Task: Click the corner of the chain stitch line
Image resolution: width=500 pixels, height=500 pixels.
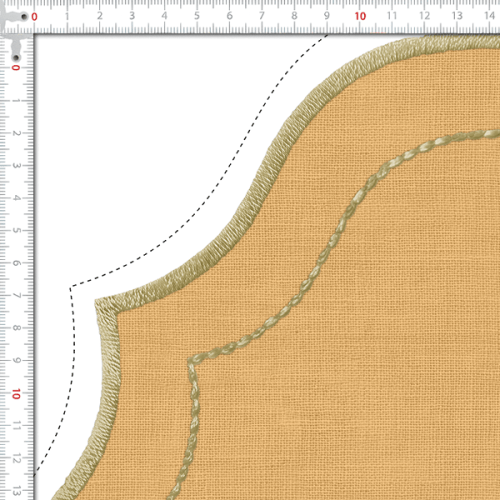Action: pos(191,360)
